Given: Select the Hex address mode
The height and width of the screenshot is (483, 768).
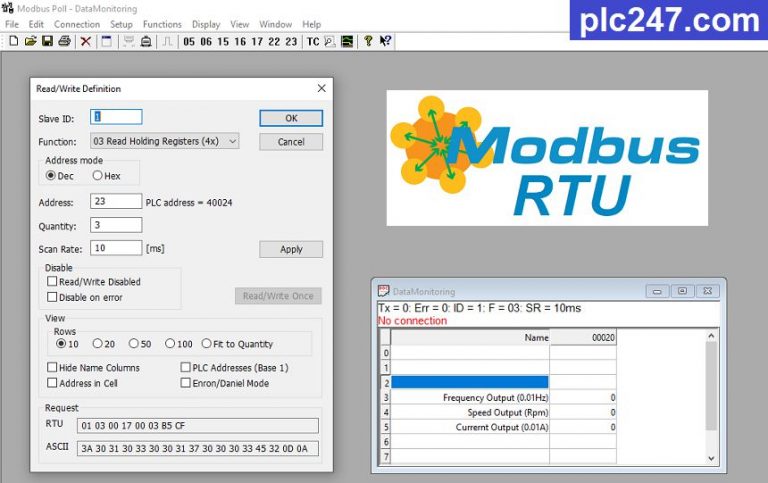Looking at the screenshot, I should pos(97,175).
